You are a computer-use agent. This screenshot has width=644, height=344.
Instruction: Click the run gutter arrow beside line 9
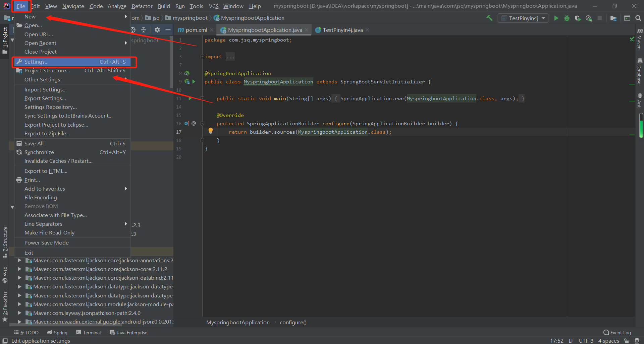click(194, 82)
